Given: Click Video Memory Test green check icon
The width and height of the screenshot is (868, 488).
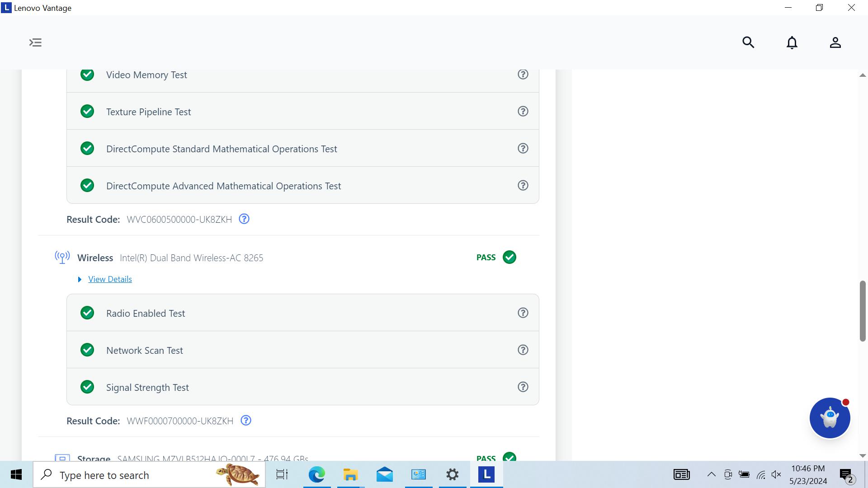Looking at the screenshot, I should click(x=87, y=75).
